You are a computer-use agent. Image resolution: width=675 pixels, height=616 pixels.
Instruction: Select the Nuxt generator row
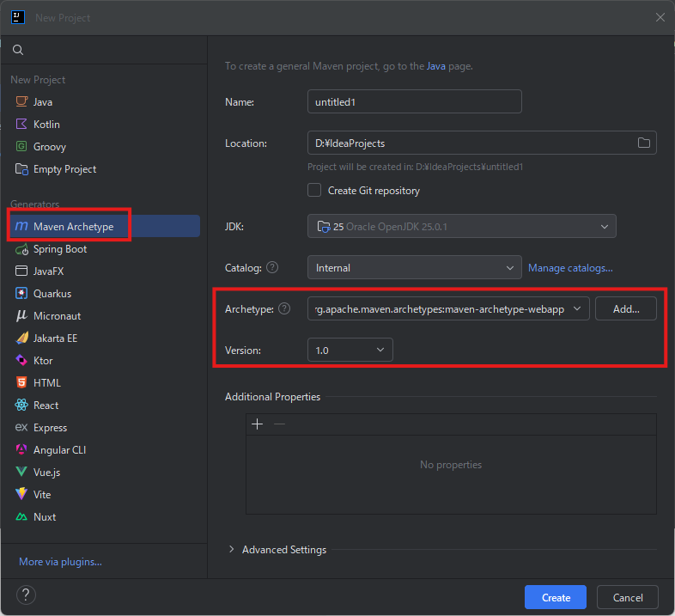[x=105, y=517]
